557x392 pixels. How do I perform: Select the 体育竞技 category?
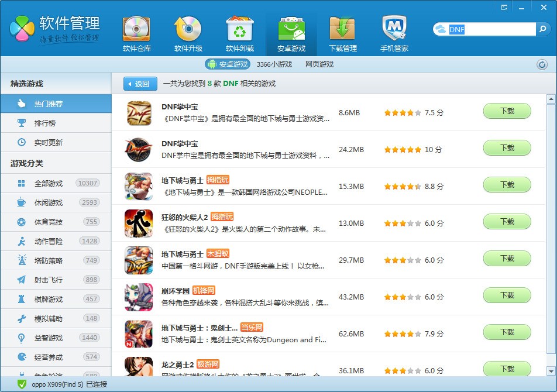click(56, 222)
